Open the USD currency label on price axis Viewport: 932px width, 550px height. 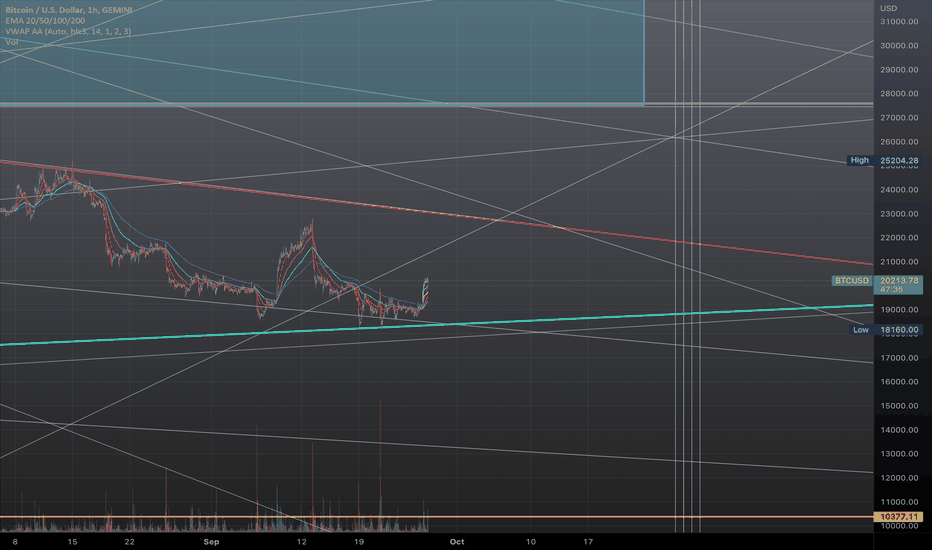889,8
